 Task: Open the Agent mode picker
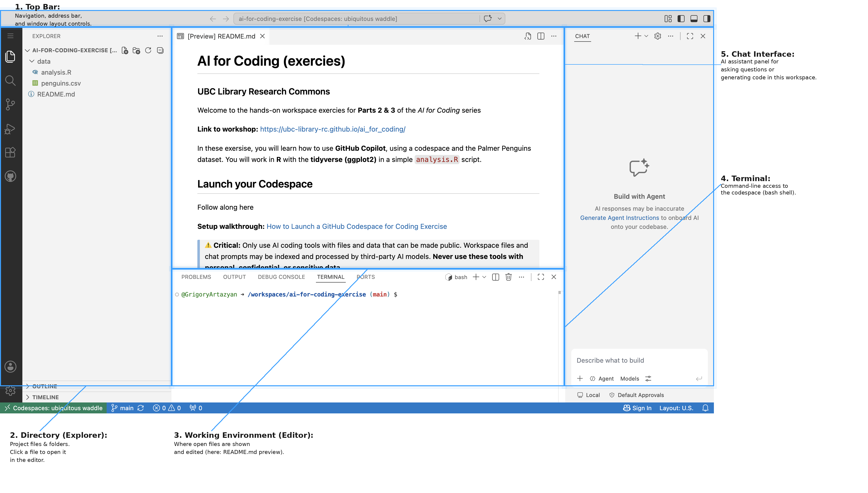(x=602, y=379)
